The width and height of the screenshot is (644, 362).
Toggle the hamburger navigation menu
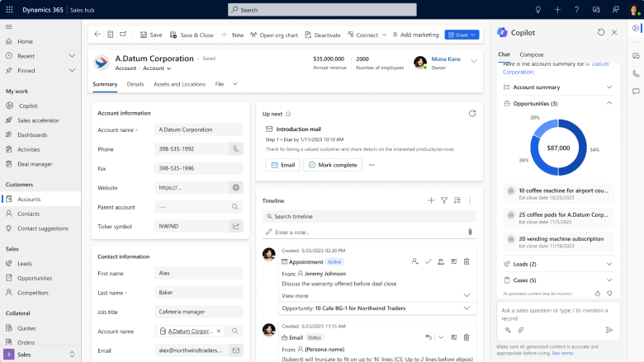pos(9,26)
